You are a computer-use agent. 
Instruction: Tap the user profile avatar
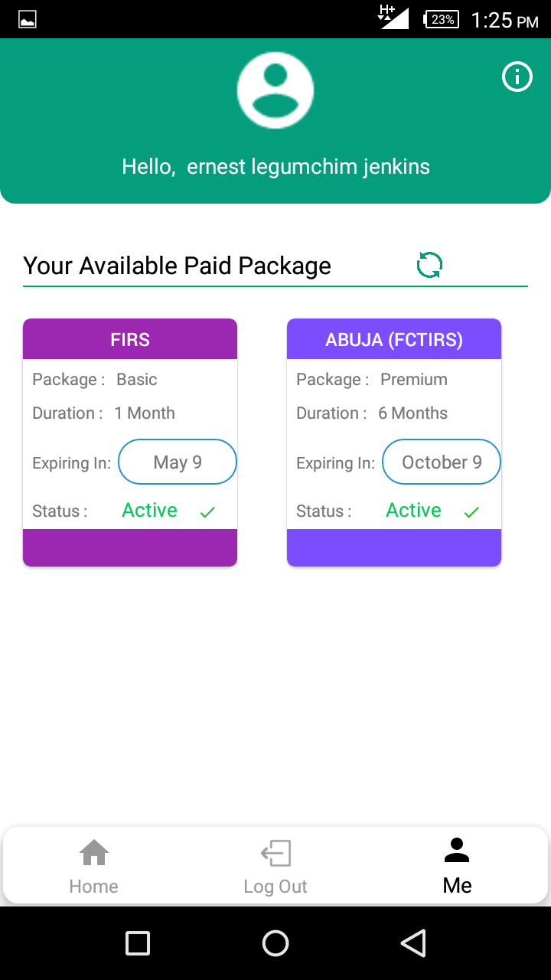275,90
